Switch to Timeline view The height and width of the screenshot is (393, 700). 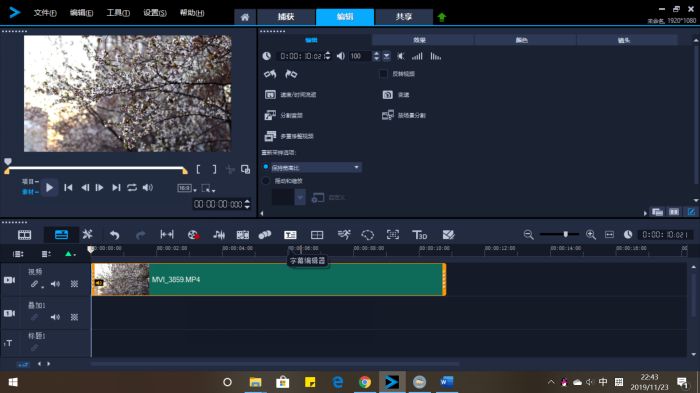tap(61, 234)
